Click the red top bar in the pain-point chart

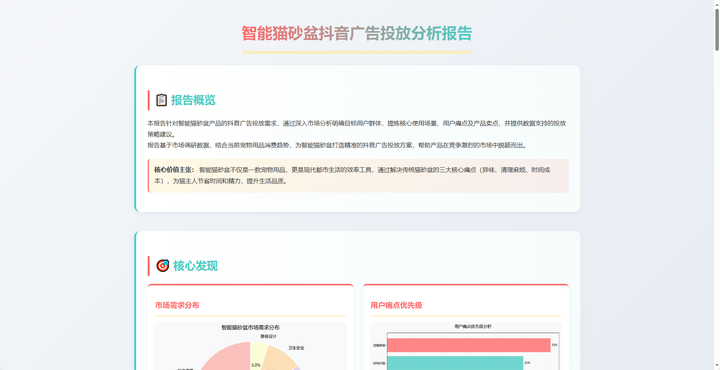(469, 345)
